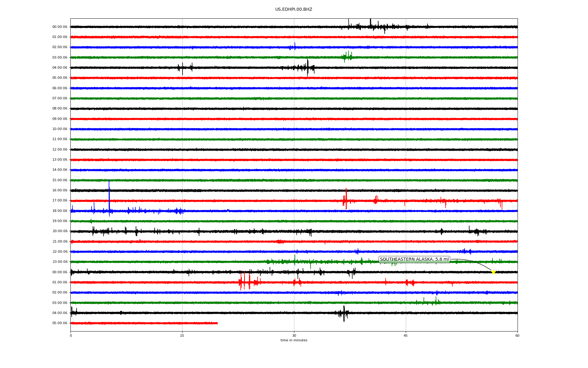588x368 pixels.
Task: Click the end of the partial red 05:00:06 trace
Action: tap(217, 323)
